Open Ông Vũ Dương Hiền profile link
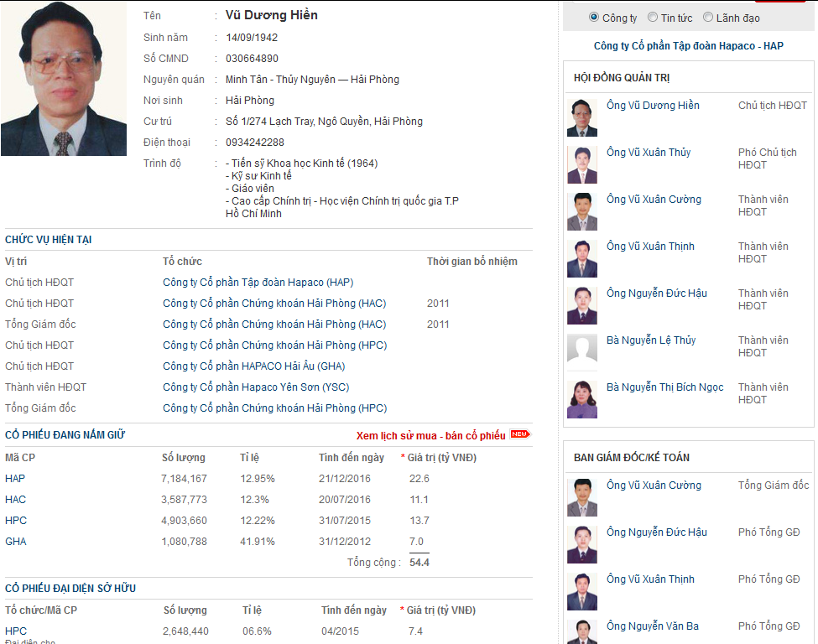 click(653, 106)
